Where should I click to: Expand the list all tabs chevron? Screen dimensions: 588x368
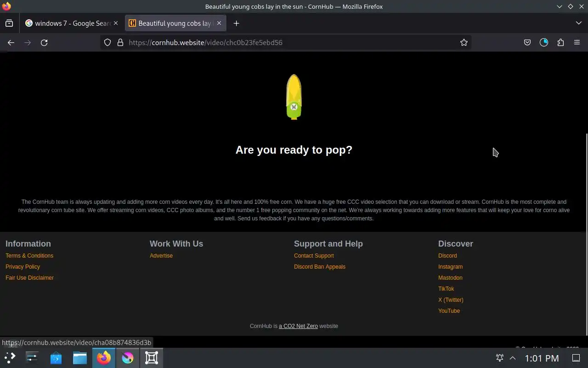point(579,23)
